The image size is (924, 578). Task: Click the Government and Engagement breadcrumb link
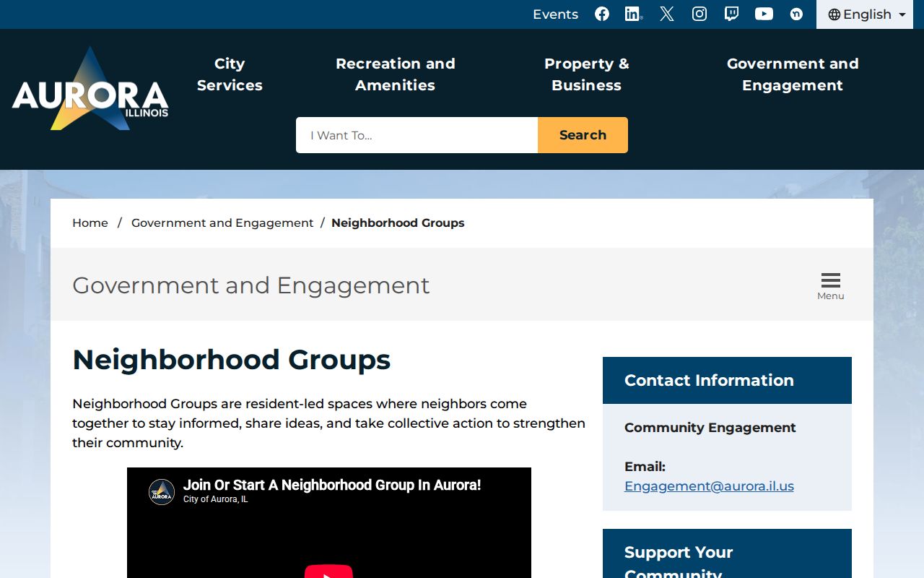(x=222, y=223)
